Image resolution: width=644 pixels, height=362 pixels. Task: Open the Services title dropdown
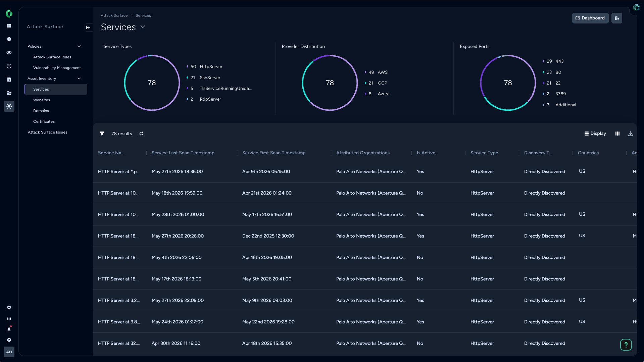point(143,27)
